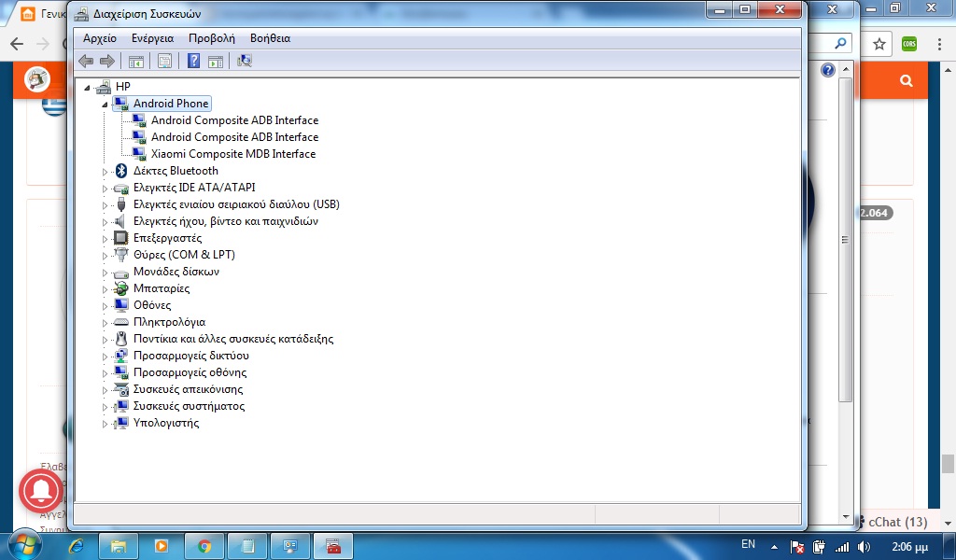
Task: Select the Πληκτρολόγια label
Action: coord(170,322)
